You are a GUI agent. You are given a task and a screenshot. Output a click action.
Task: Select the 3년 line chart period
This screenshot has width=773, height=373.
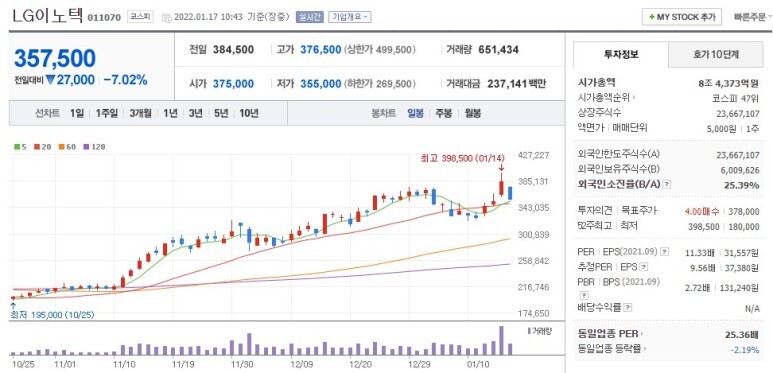pos(195,113)
